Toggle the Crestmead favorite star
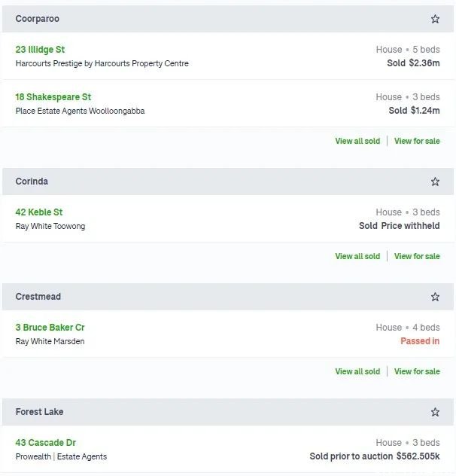 pyautogui.click(x=435, y=297)
